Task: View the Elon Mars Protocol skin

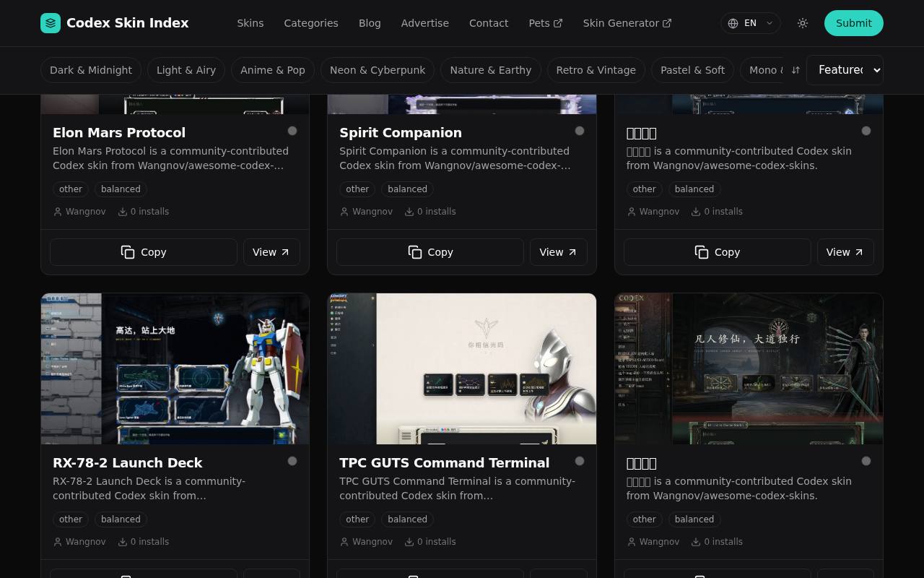Action: [271, 252]
